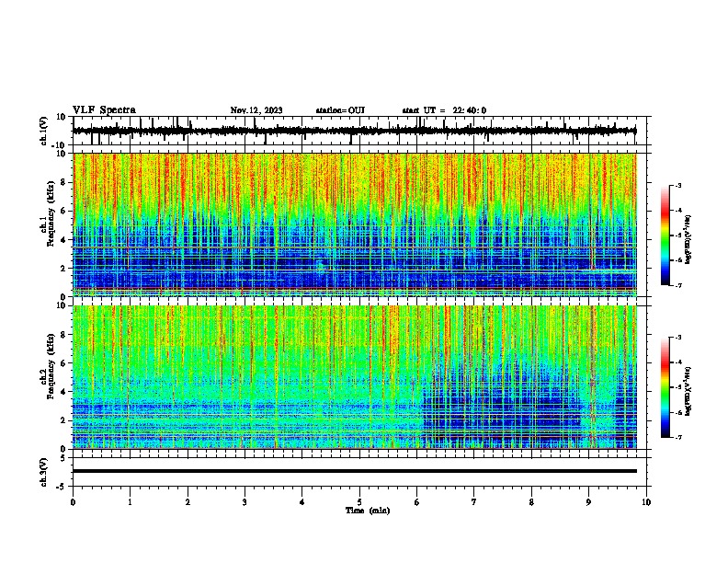This screenshot has width=728, height=563.
Task: Click the '4' tick on the Time axis
Action: click(x=301, y=502)
